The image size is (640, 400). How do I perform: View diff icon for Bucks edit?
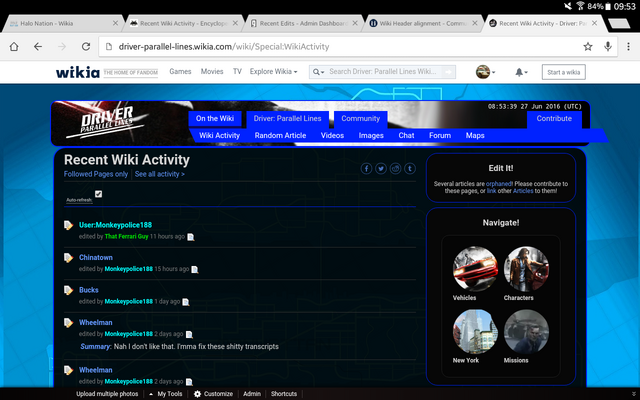point(186,302)
